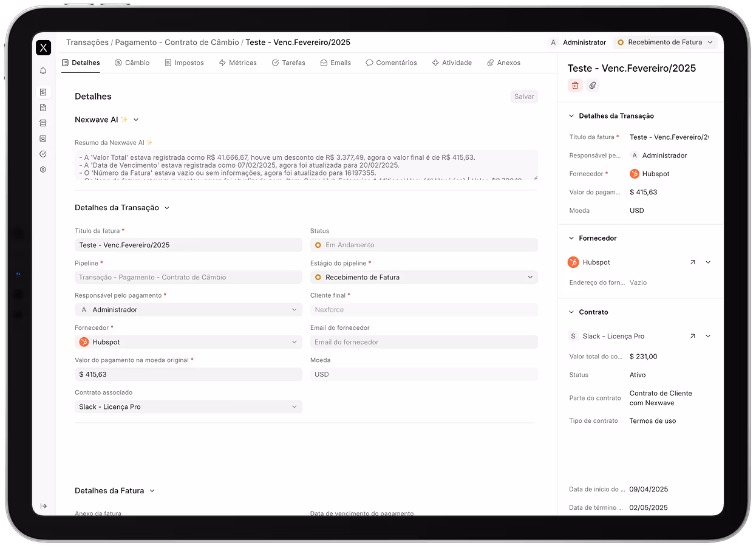Expand Hubspot supplier details chevron
The image size is (756, 548).
[708, 262]
